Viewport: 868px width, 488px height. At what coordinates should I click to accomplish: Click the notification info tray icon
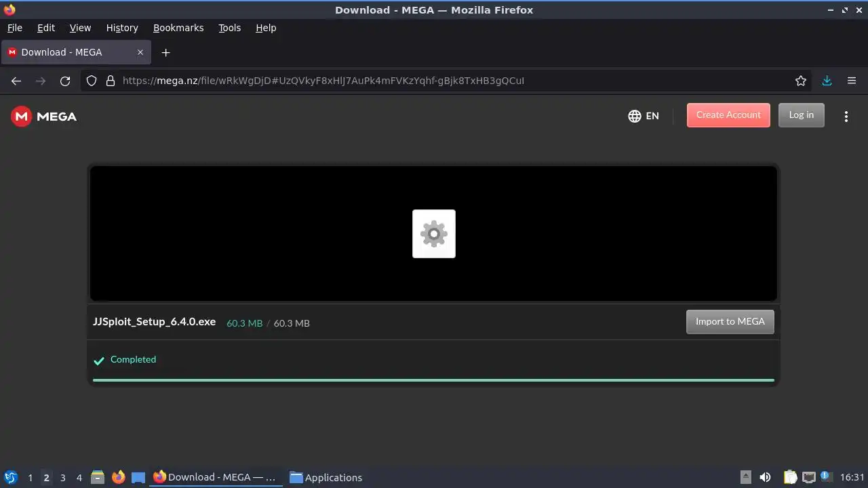[826, 476]
